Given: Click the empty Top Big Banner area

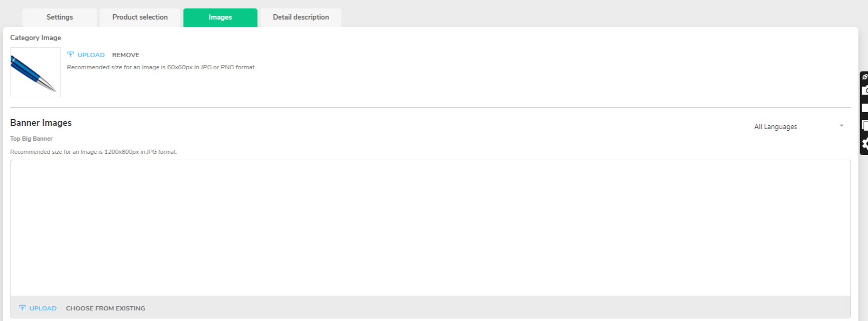Looking at the screenshot, I should click(x=431, y=228).
